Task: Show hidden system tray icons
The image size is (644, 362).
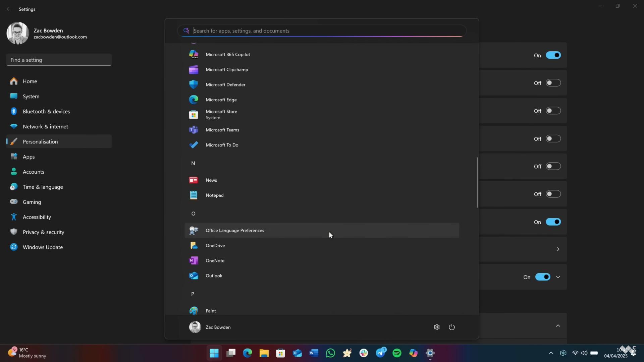Action: [551, 353]
